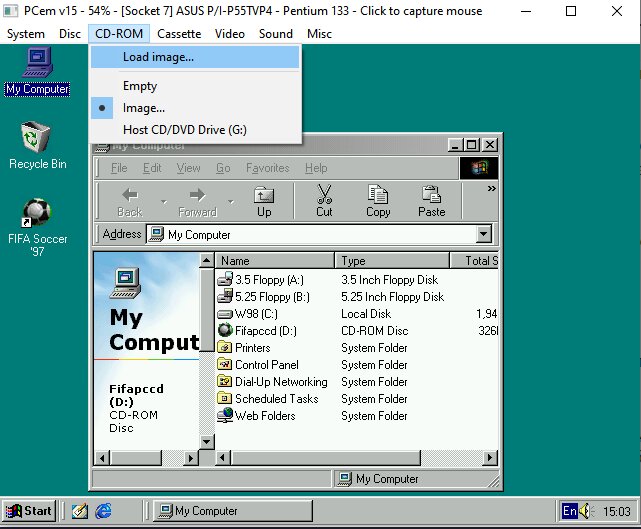
Task: Open the File menu in My Computer
Action: (119, 168)
